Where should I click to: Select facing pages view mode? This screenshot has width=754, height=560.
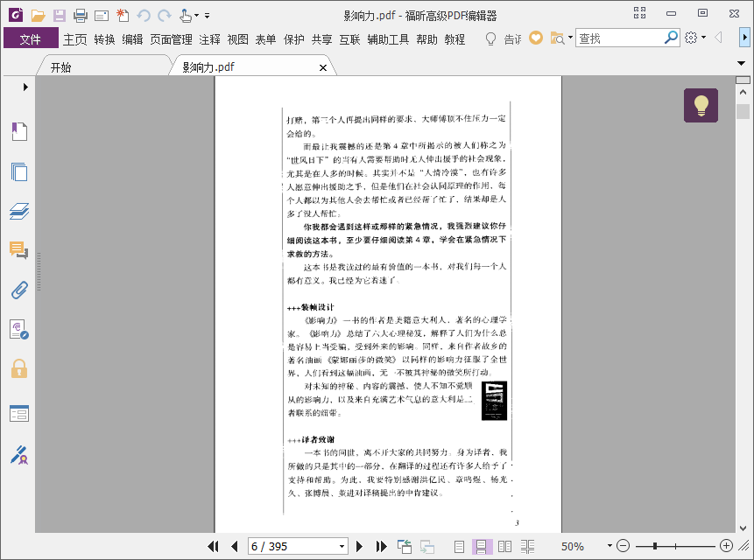pos(505,546)
